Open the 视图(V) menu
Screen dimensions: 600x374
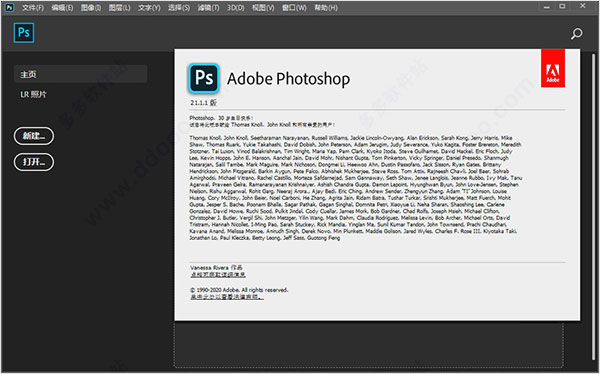(x=263, y=8)
